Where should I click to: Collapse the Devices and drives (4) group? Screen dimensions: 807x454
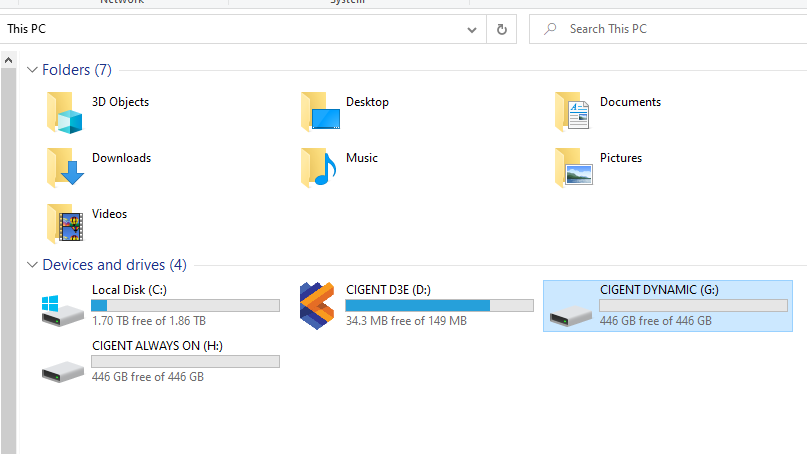pos(32,265)
